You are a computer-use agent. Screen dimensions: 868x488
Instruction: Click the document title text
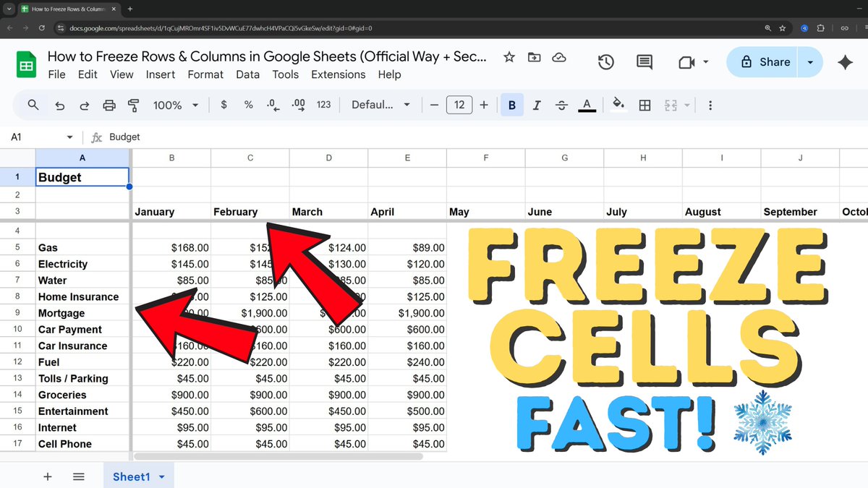point(267,56)
